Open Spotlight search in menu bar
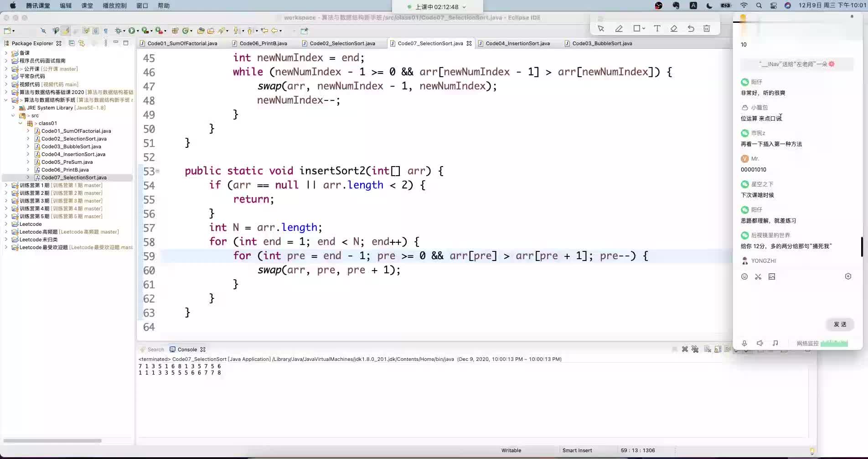The image size is (868, 459). pos(759,5)
